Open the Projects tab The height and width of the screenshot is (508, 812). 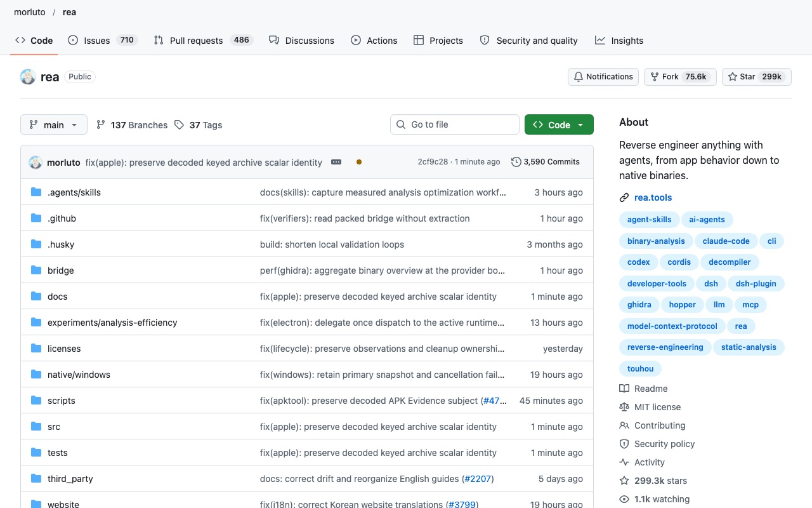pos(438,40)
